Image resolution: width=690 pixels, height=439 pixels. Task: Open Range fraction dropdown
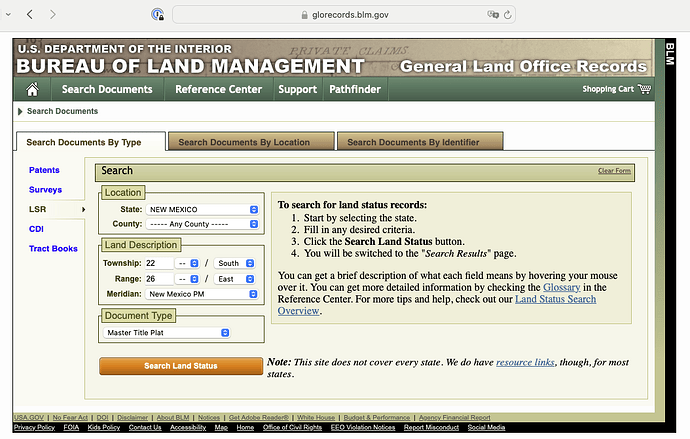click(x=187, y=279)
